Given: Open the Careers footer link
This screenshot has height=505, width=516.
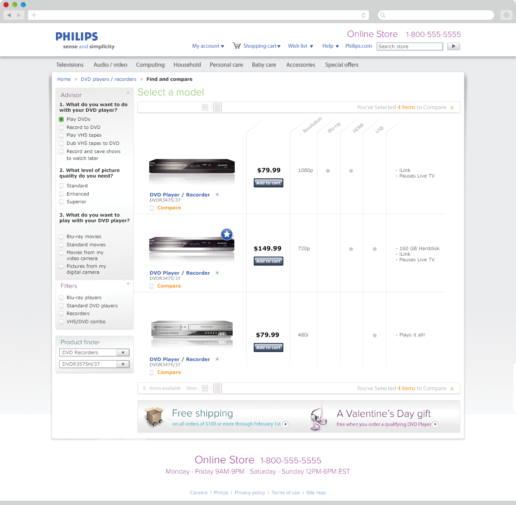Looking at the screenshot, I should (199, 492).
